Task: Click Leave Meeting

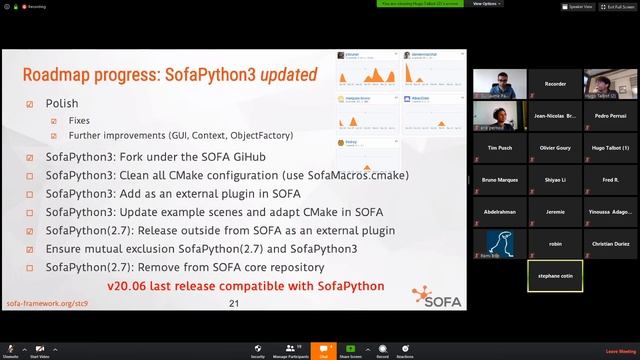Action: click(620, 351)
